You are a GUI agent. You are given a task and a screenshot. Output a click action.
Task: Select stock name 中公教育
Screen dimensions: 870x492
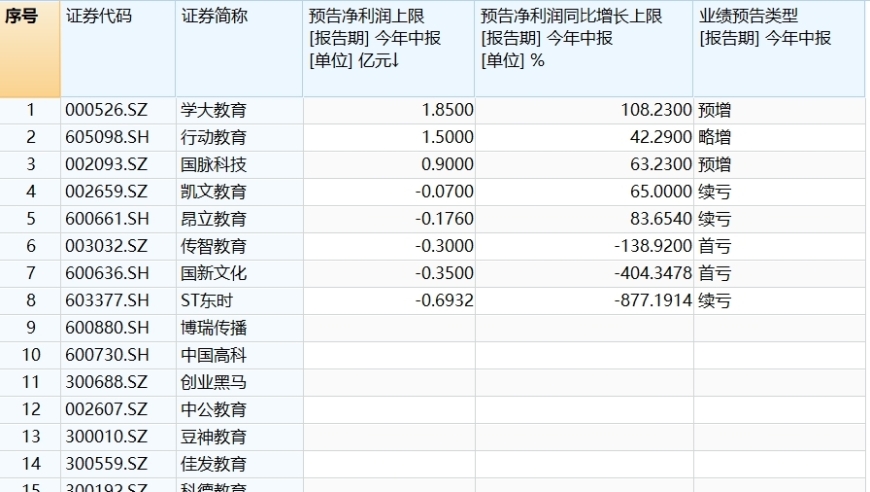tap(214, 409)
